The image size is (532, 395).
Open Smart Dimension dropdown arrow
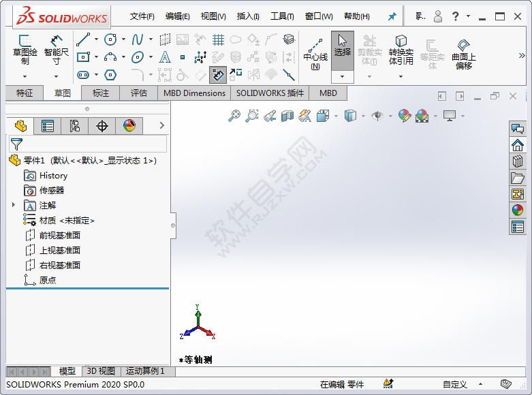pos(57,77)
